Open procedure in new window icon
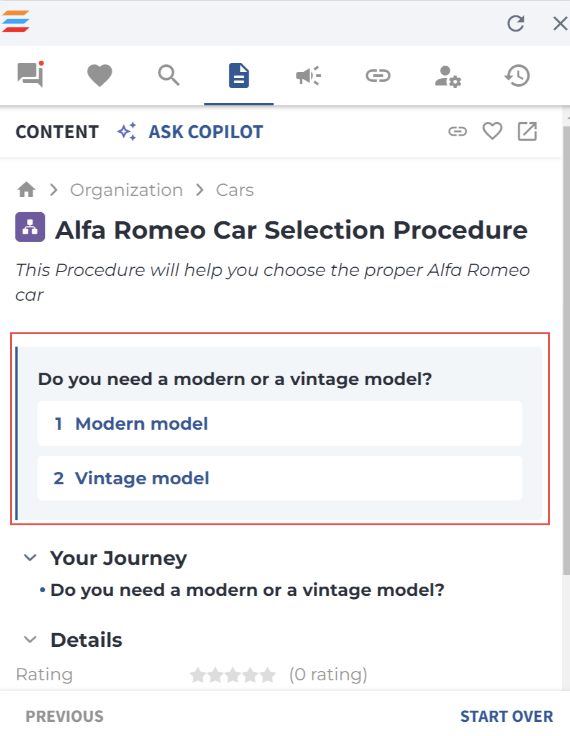Viewport: 570px width, 736px height. [527, 131]
